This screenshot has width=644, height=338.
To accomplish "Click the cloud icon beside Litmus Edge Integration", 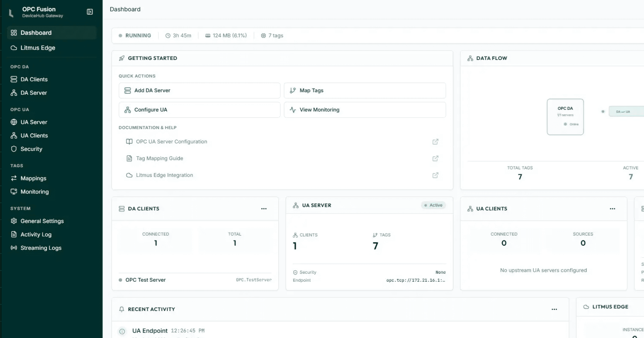I will click(x=129, y=175).
